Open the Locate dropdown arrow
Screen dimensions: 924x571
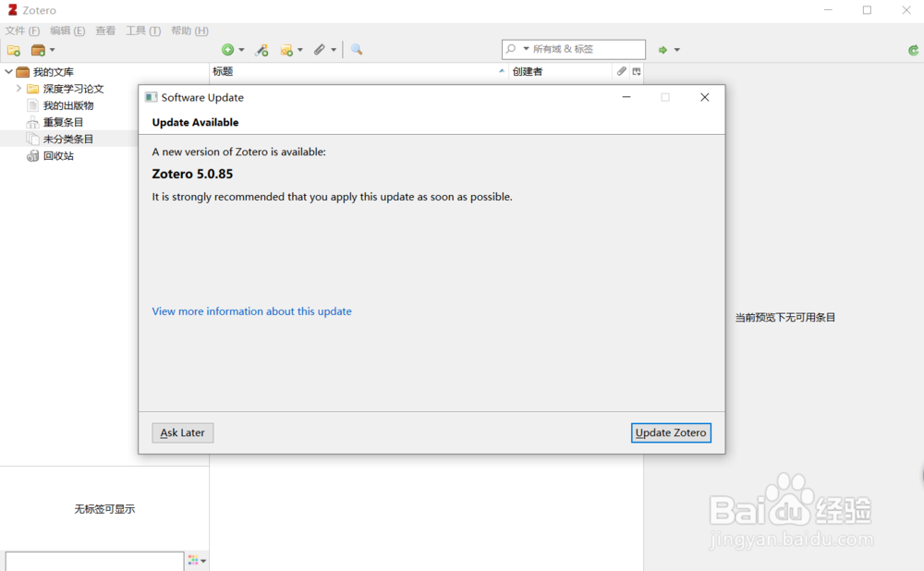tap(676, 50)
